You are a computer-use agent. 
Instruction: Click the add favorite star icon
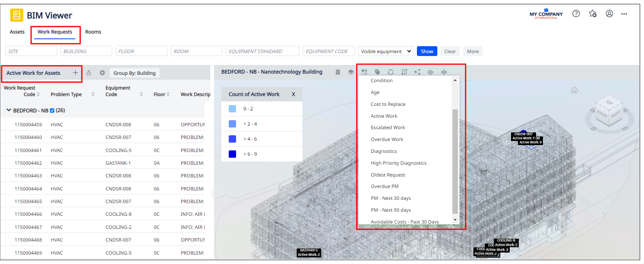point(592,14)
